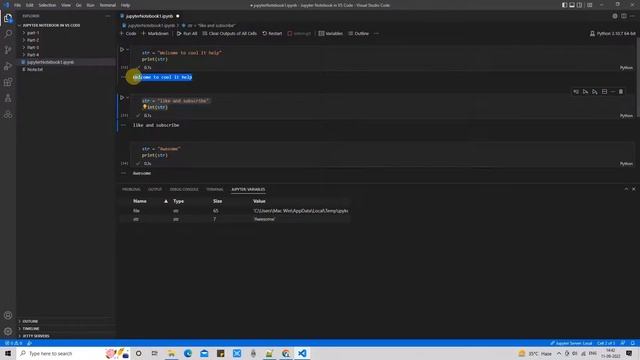The image size is (640, 360).
Task: Open Note.txt in explorer
Action: point(65,69)
